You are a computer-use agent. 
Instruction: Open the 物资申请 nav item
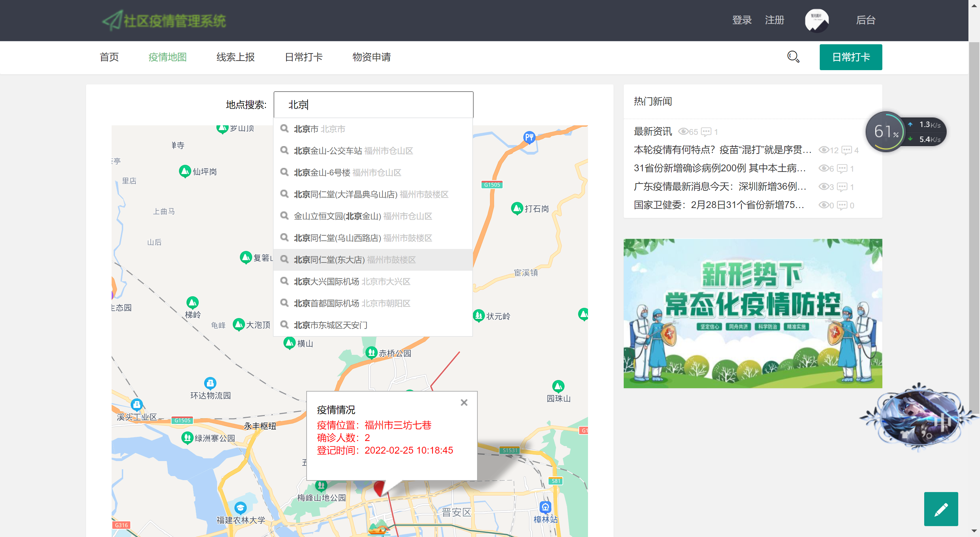point(372,57)
